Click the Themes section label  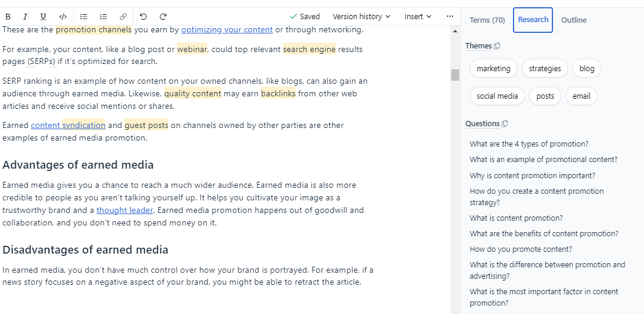pos(478,46)
